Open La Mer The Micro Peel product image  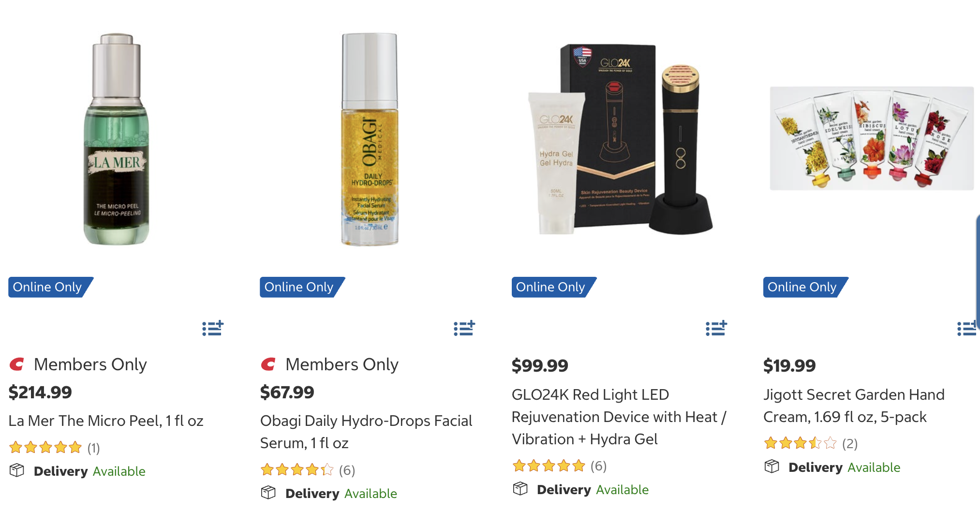(117, 139)
